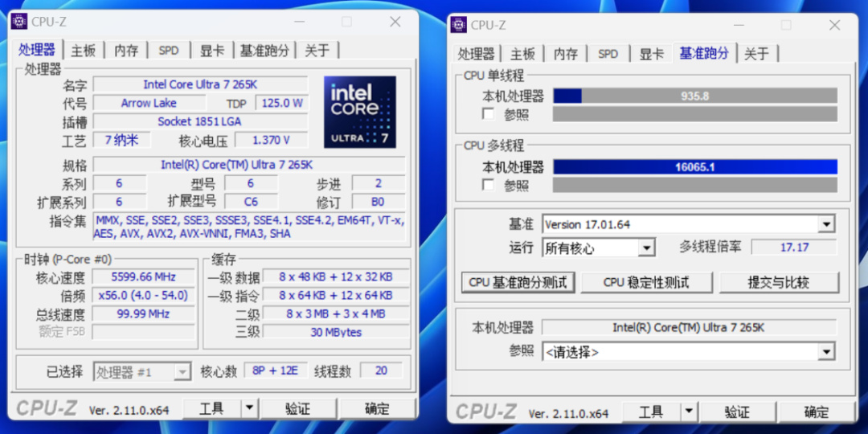Switch to 主板 tab in the right window
The height and width of the screenshot is (434, 868).
click(x=522, y=54)
